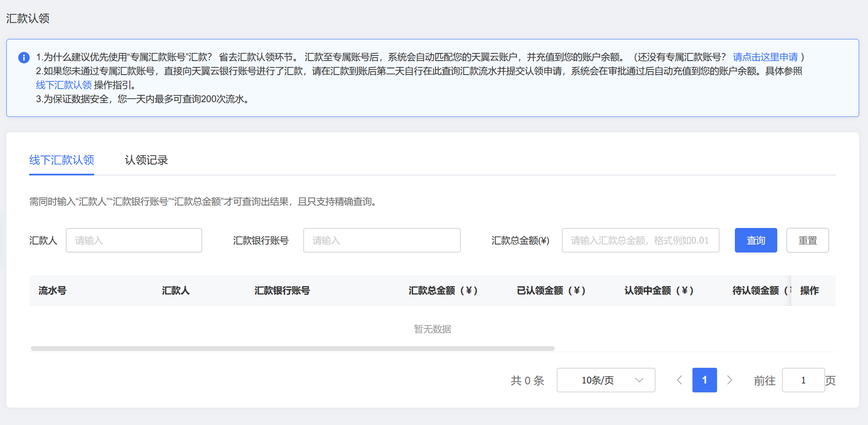Open 请点击这里申请 application link
868x425 pixels.
pos(765,57)
